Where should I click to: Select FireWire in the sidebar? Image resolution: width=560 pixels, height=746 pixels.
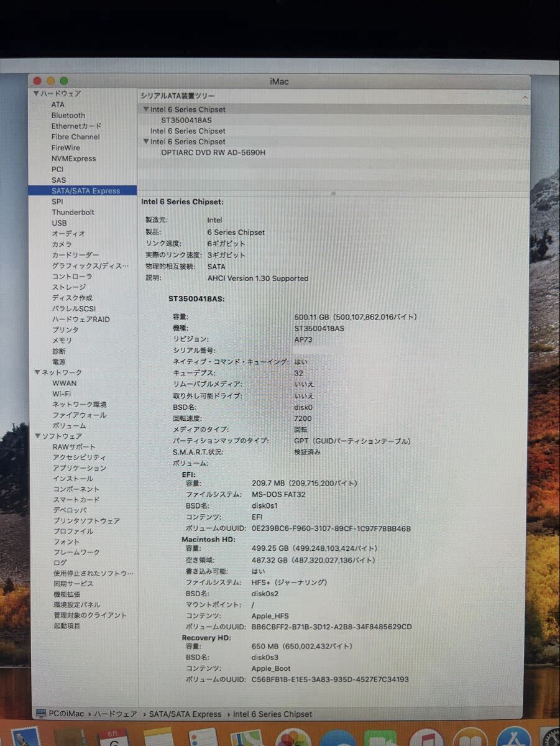[66, 148]
